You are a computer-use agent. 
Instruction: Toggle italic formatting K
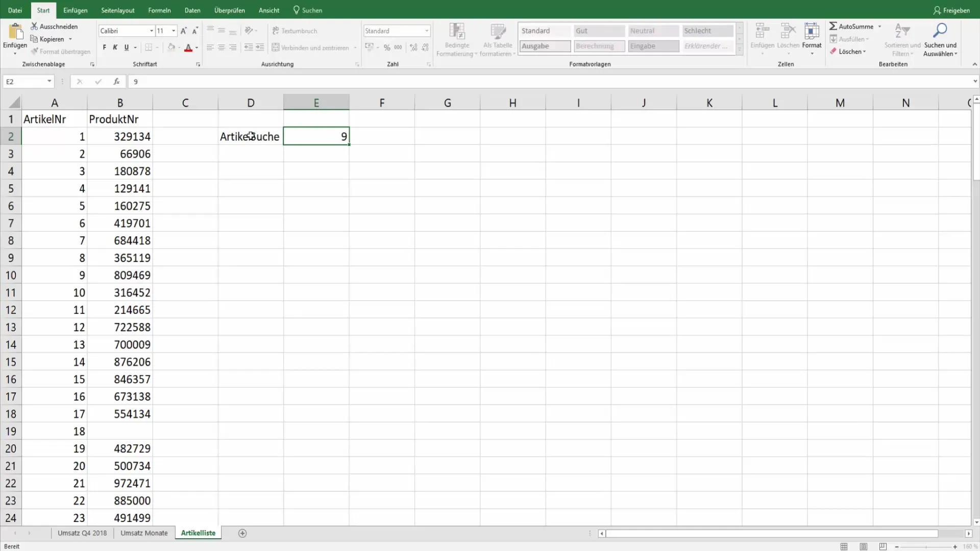coord(115,47)
